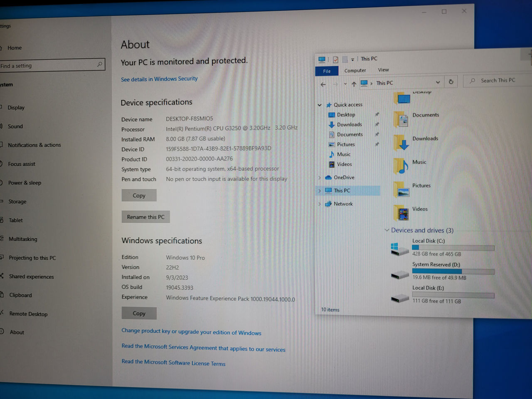Open Display settings in the Settings sidebar
The width and height of the screenshot is (532, 399).
pyautogui.click(x=16, y=107)
